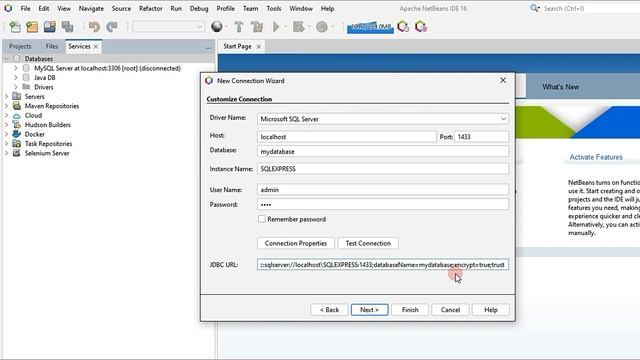Click the Port field showing 1433
640x360 pixels.
[482, 137]
